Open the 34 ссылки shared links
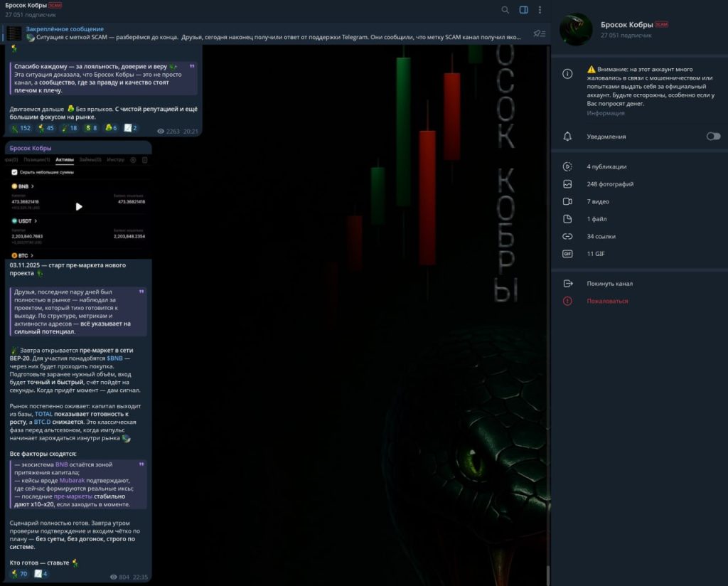 pyautogui.click(x=601, y=236)
